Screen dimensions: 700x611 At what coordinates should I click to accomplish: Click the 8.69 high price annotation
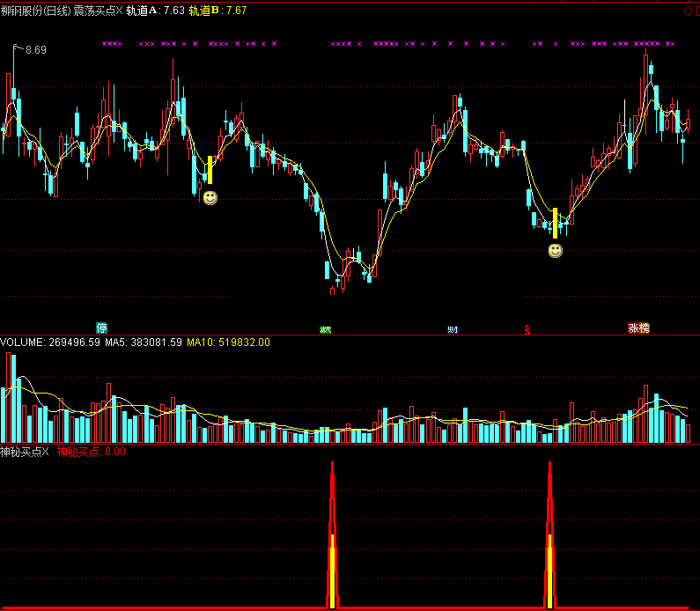click(x=36, y=50)
